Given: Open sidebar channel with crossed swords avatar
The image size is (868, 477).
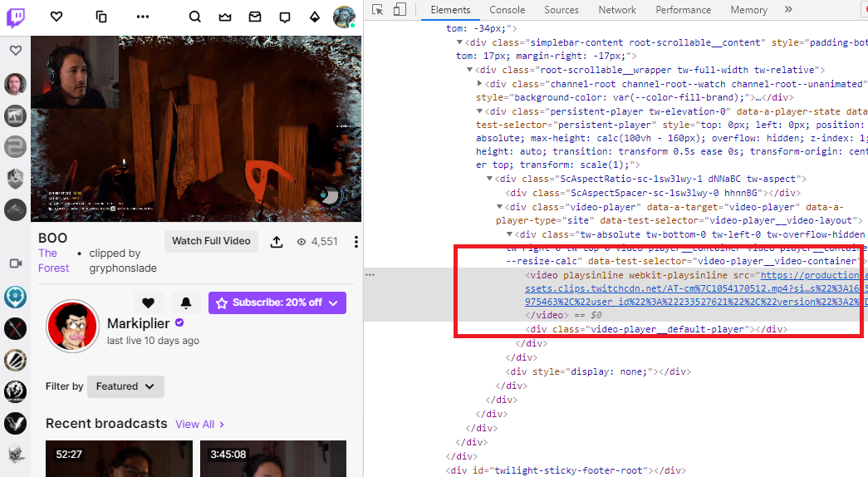Looking at the screenshot, I should [16, 328].
